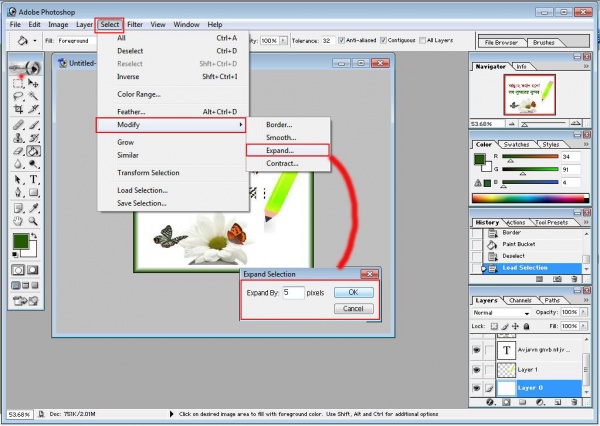Swap foreground and background colors
Image resolution: width=600 pixels, height=426 pixels.
point(34,236)
